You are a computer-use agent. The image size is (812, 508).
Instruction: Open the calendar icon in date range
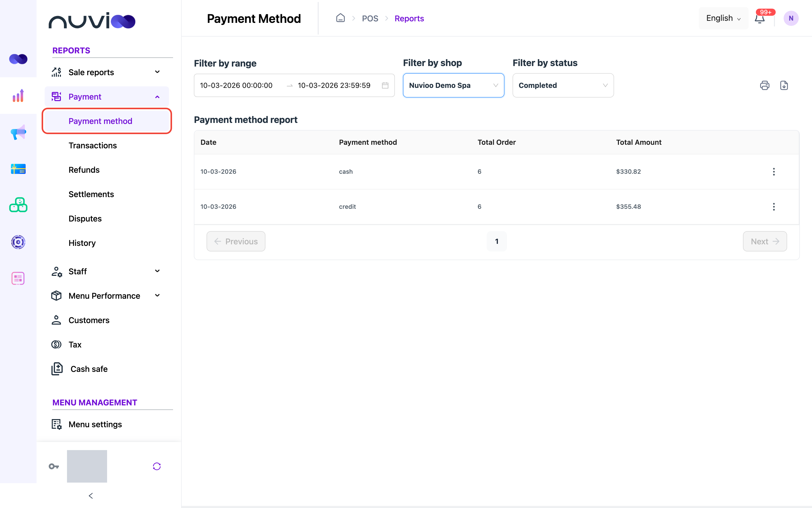click(385, 85)
